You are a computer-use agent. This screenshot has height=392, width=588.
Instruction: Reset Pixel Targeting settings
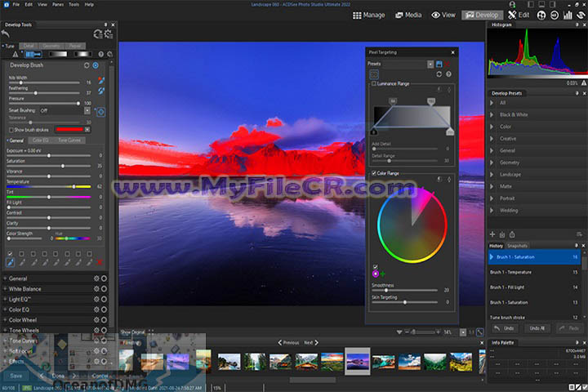point(439,74)
